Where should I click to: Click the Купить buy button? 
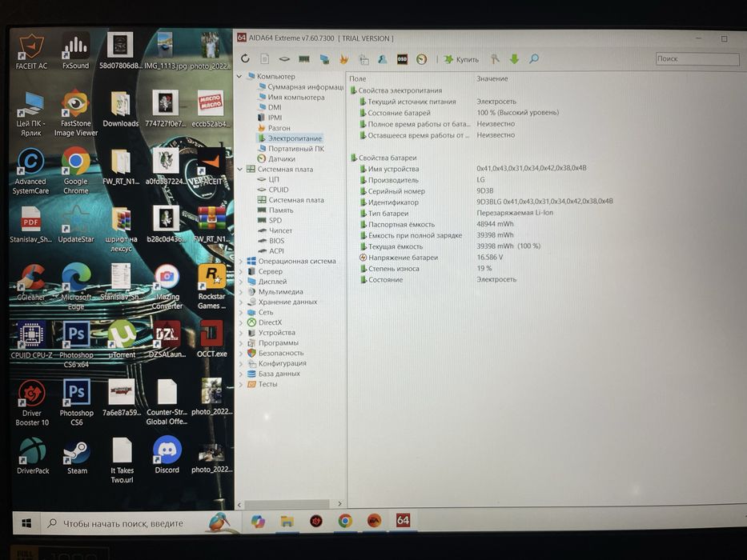[461, 59]
